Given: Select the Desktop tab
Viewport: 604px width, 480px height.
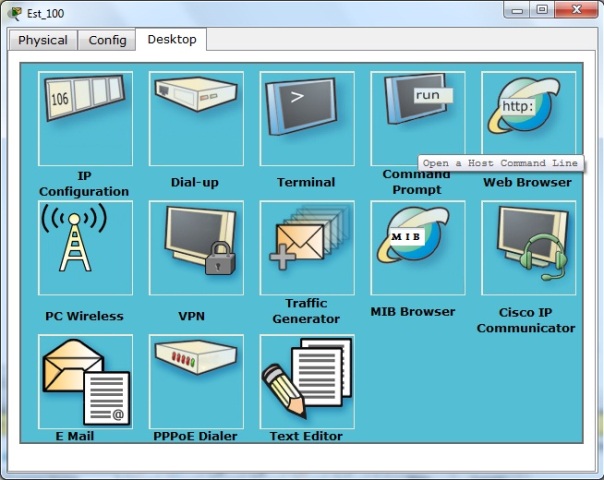Looking at the screenshot, I should pos(172,40).
